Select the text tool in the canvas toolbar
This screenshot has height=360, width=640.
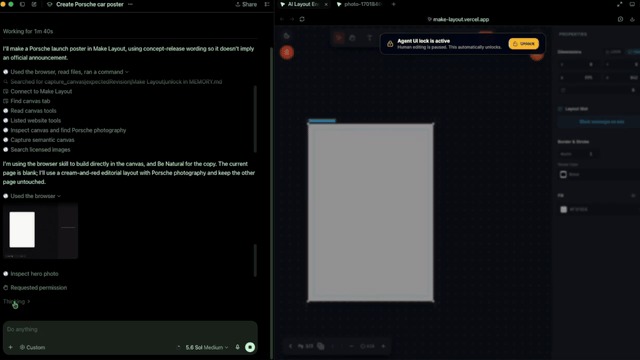point(369,38)
